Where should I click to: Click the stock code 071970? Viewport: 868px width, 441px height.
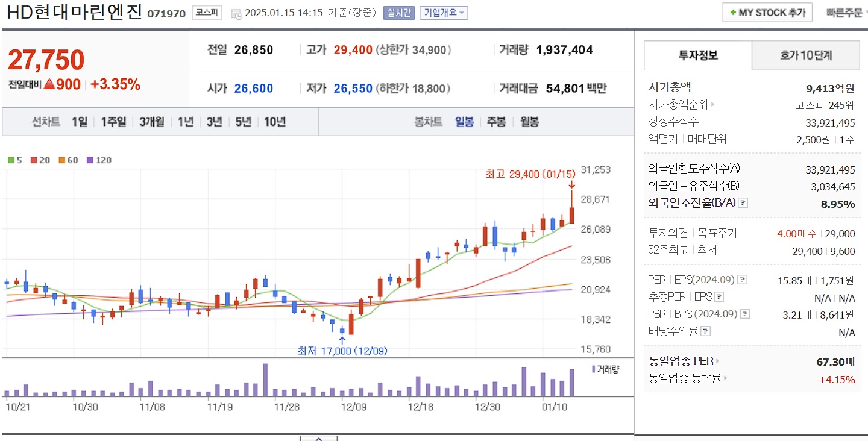pyautogui.click(x=166, y=13)
